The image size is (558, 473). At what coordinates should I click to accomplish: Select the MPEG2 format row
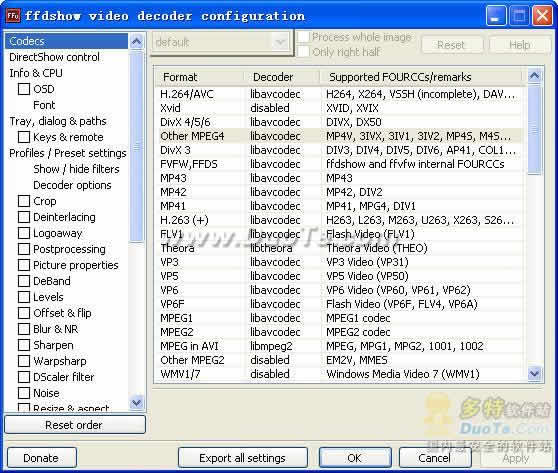tap(340, 332)
